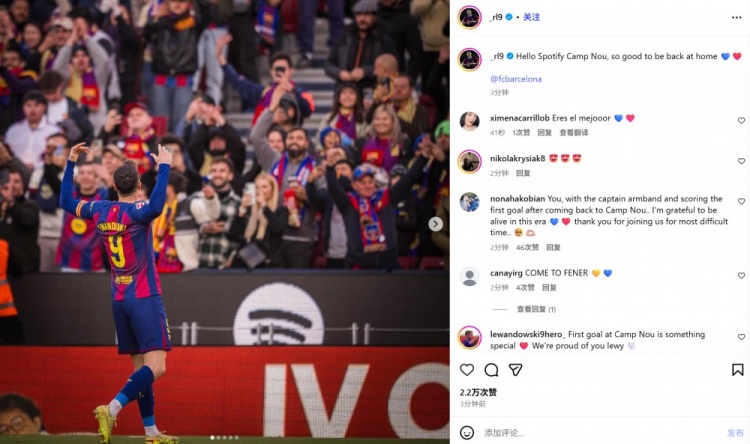This screenshot has height=444, width=750.
Task: Like canayirg's COME TO FENER comment
Action: [x=741, y=276]
